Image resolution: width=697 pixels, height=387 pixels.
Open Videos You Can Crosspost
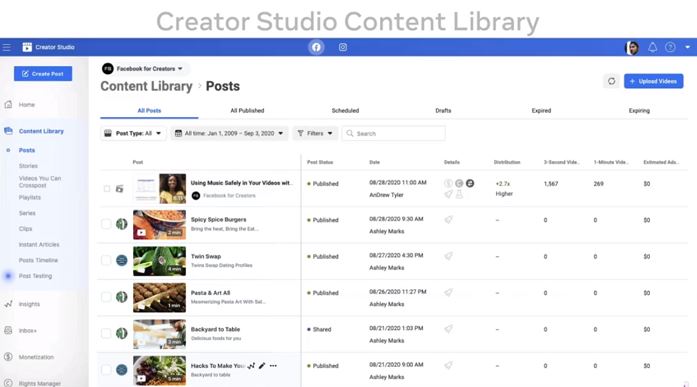pos(40,181)
